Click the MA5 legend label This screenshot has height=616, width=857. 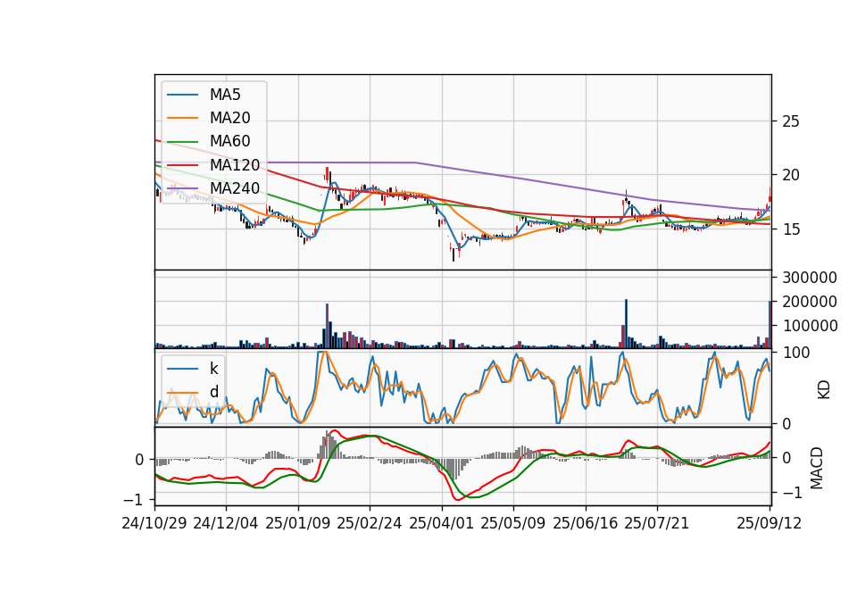click(x=225, y=95)
